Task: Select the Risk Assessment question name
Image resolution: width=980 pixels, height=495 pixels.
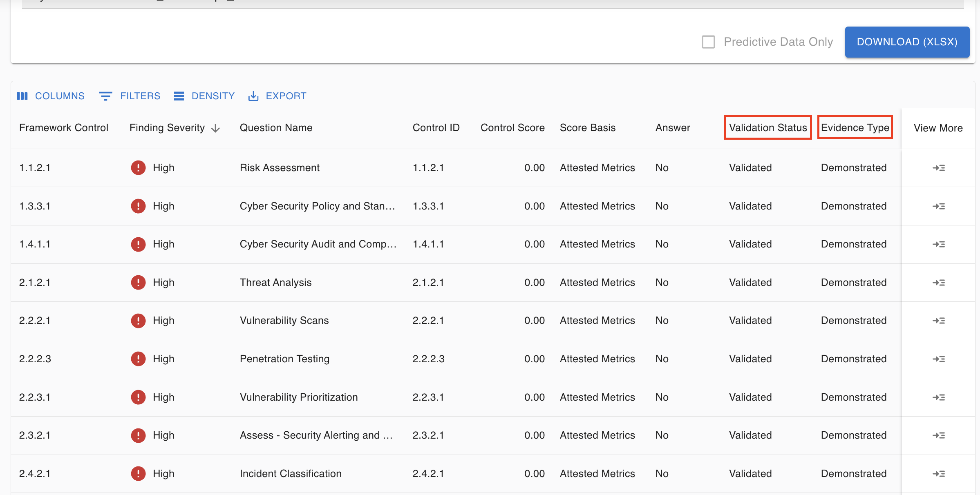Action: point(280,168)
